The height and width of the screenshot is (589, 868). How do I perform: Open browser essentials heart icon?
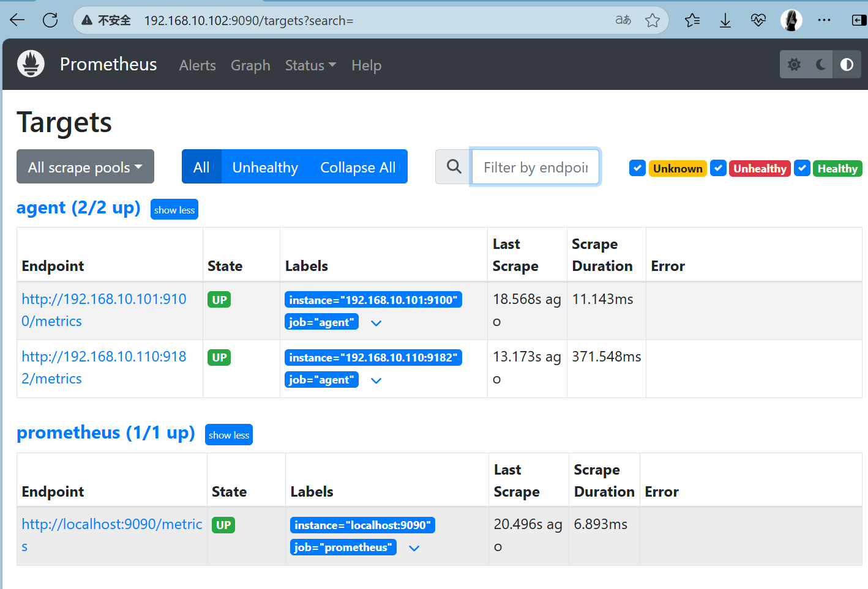(758, 20)
